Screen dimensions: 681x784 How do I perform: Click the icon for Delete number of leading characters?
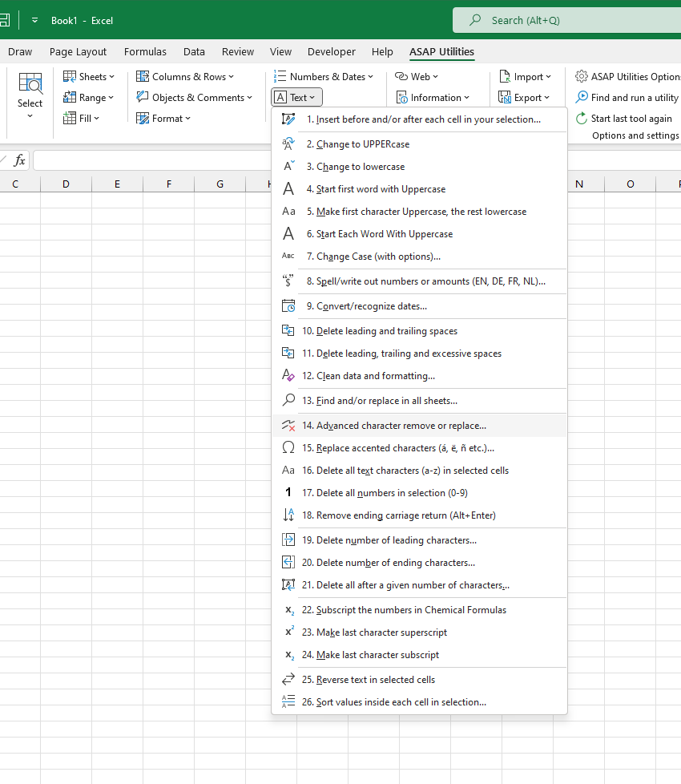pyautogui.click(x=288, y=540)
